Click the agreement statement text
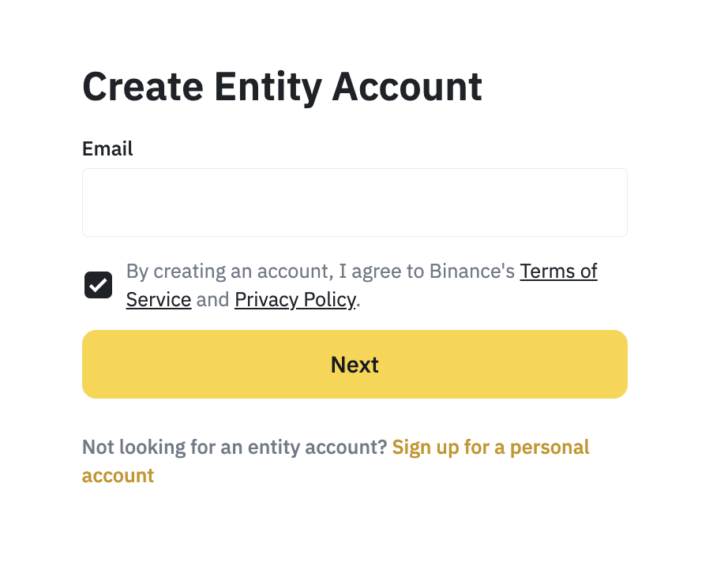The image size is (728, 562). click(316, 271)
